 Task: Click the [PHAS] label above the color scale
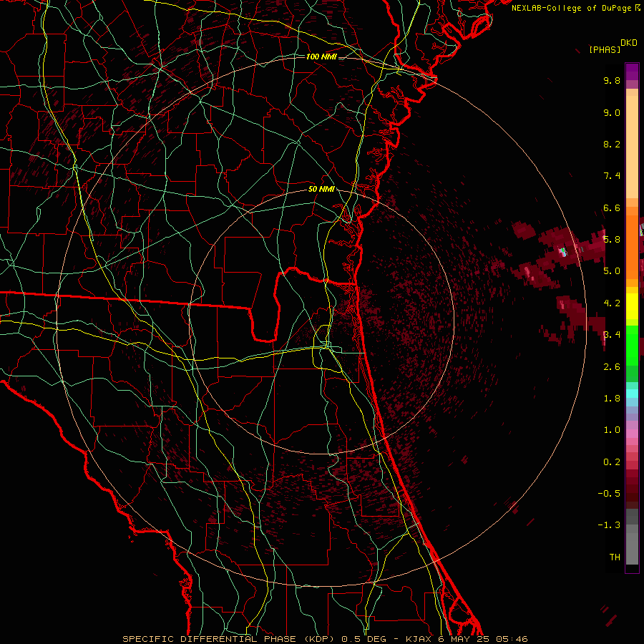tap(605, 49)
